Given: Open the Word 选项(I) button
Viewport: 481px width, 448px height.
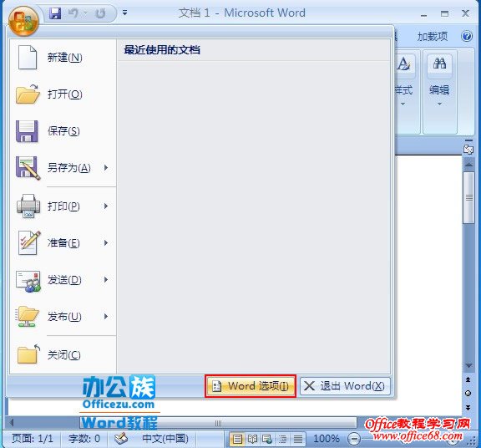Looking at the screenshot, I should [x=251, y=386].
